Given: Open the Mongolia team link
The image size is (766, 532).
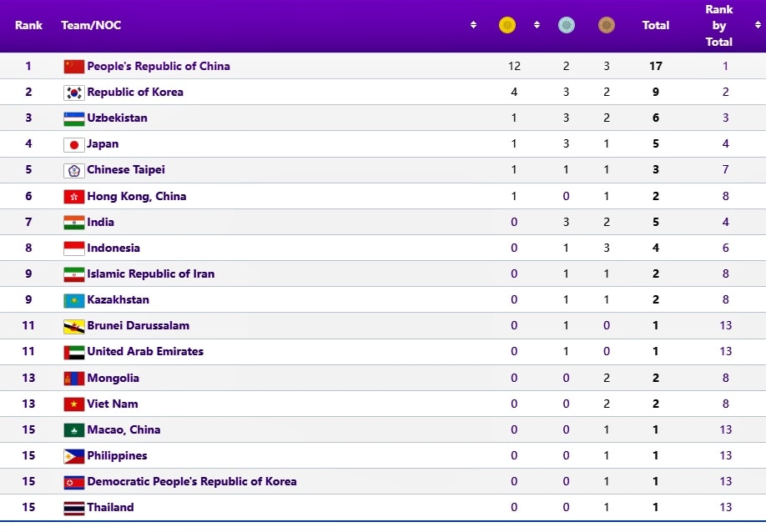Looking at the screenshot, I should click(x=113, y=379).
